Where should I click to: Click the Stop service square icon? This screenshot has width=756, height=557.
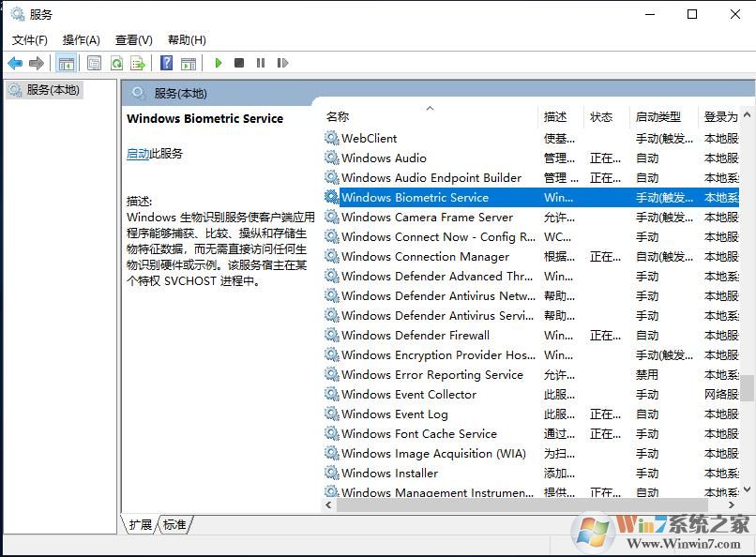239,63
